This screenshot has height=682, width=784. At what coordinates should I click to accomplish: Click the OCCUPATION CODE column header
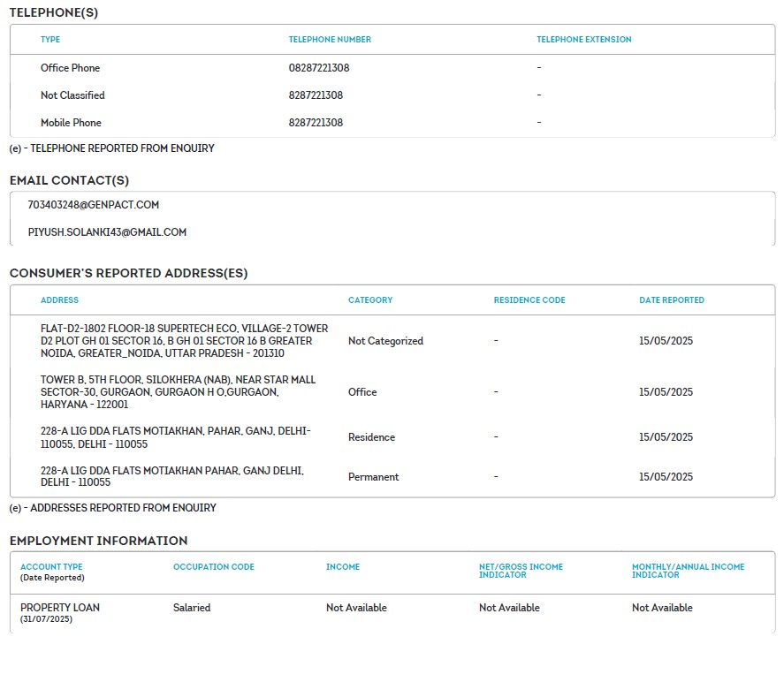(213, 567)
